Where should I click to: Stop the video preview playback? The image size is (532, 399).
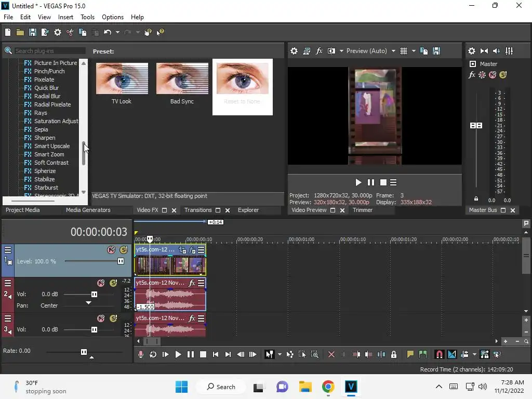click(x=383, y=182)
